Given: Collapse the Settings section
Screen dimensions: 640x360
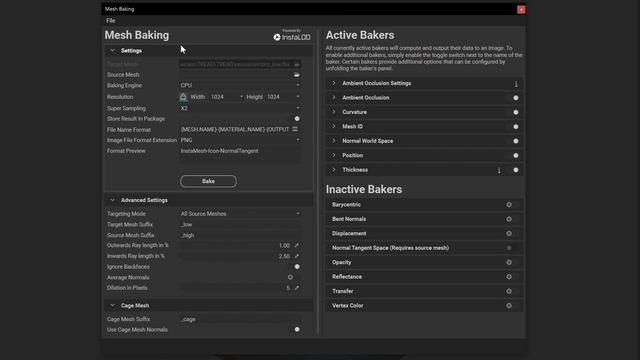Looking at the screenshot, I should pos(113,51).
